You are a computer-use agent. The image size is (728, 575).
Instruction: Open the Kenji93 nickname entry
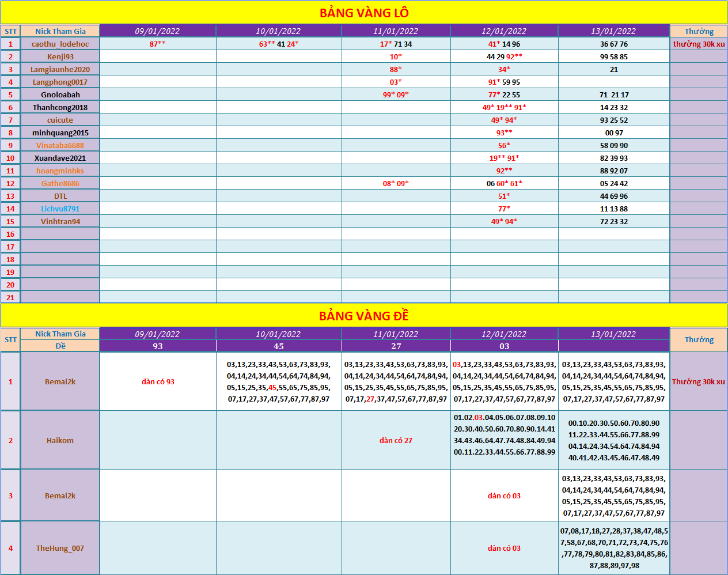click(60, 56)
